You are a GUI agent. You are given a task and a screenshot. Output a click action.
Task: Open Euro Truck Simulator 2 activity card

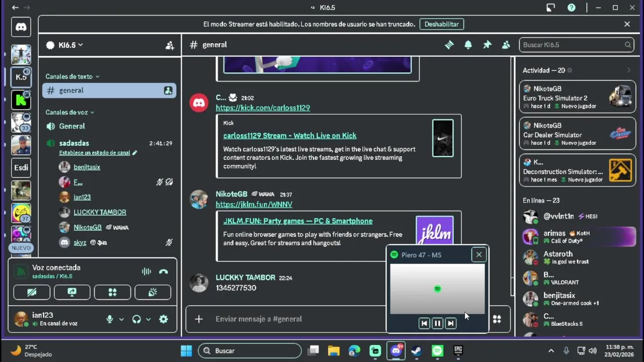pos(578,97)
